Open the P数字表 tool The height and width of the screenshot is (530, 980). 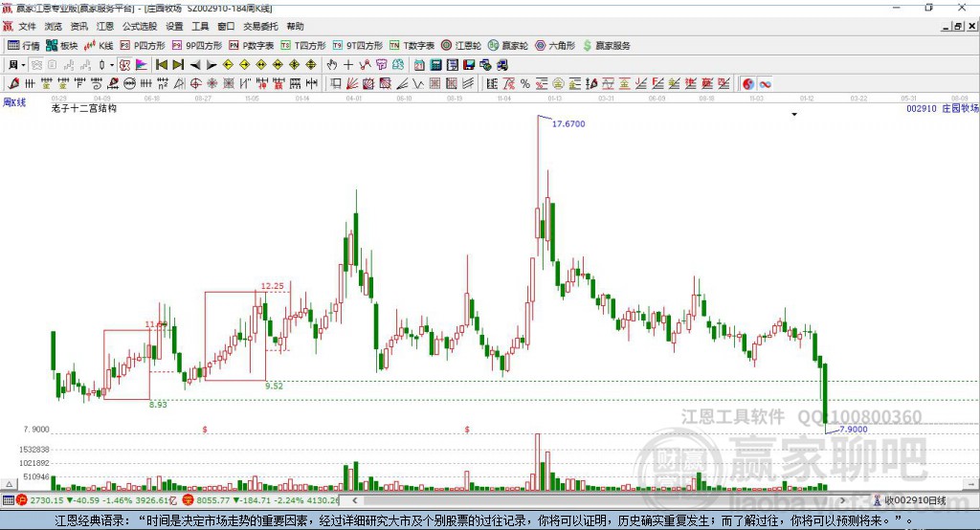click(252, 46)
